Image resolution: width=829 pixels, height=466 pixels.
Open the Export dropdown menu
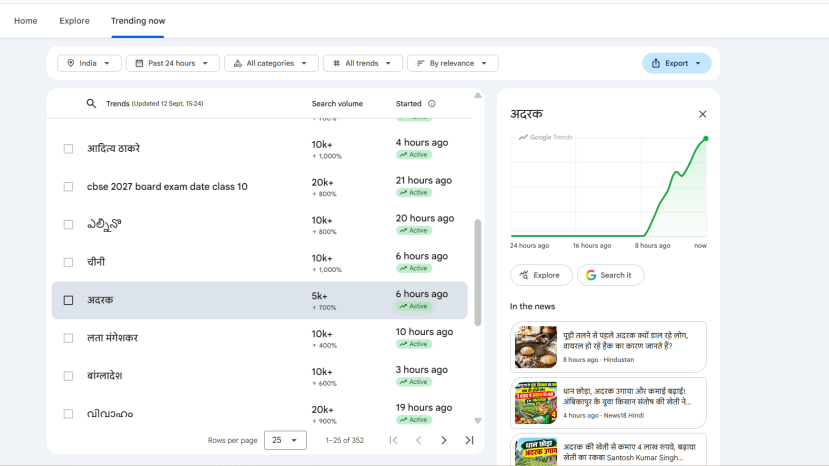pyautogui.click(x=677, y=63)
